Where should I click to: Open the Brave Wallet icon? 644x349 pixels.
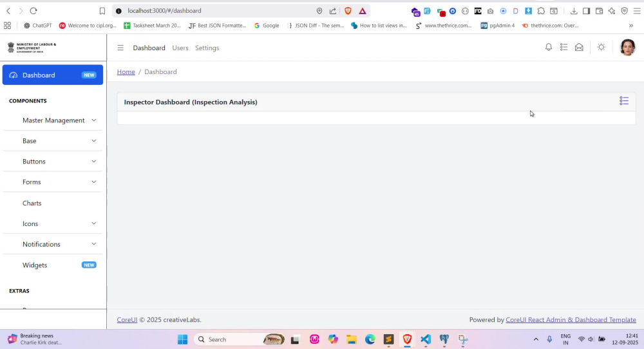(x=599, y=11)
